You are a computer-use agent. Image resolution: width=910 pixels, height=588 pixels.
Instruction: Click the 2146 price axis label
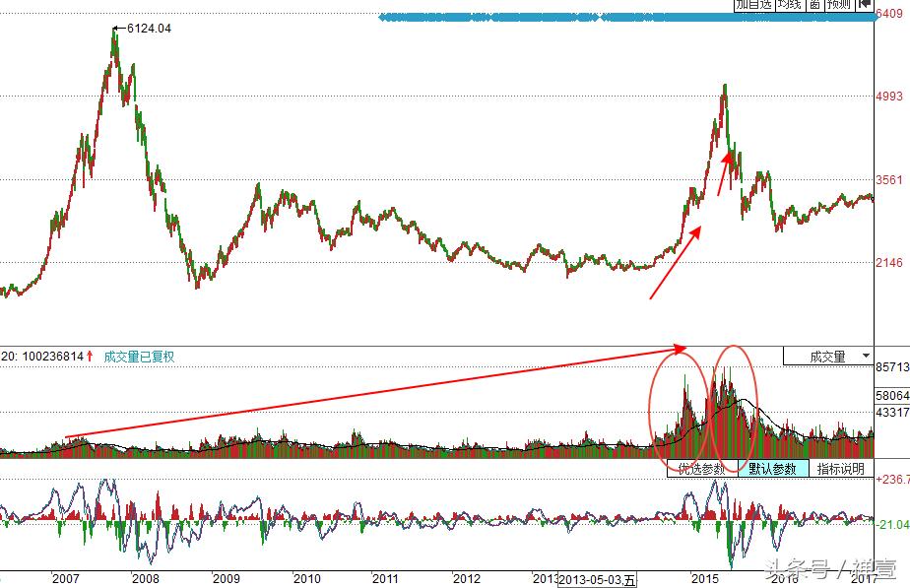[x=889, y=263]
